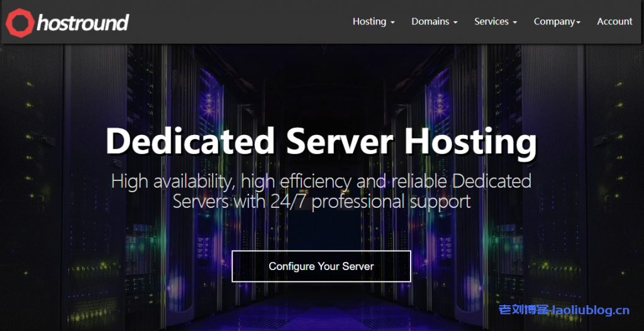The image size is (644, 331).
Task: Open the Company menu
Action: pyautogui.click(x=554, y=21)
